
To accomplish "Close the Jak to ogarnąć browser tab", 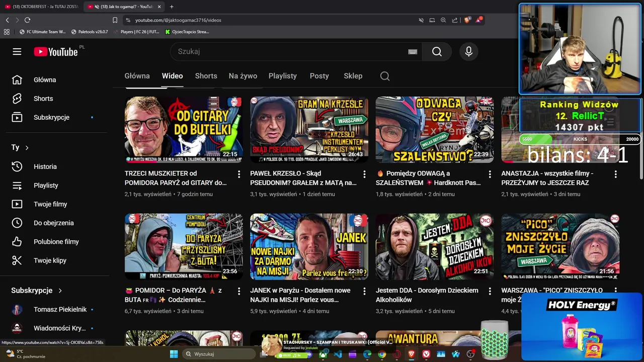I will click(159, 7).
